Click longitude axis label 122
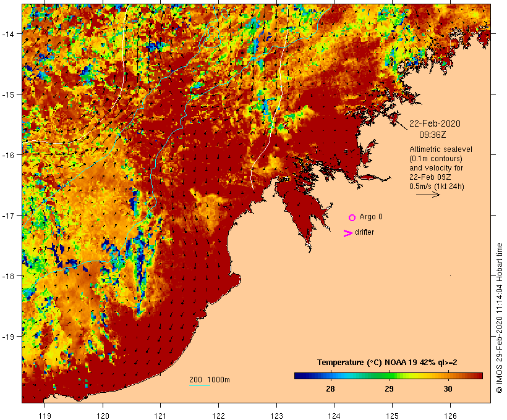507x420 pixels. pyautogui.click(x=219, y=416)
